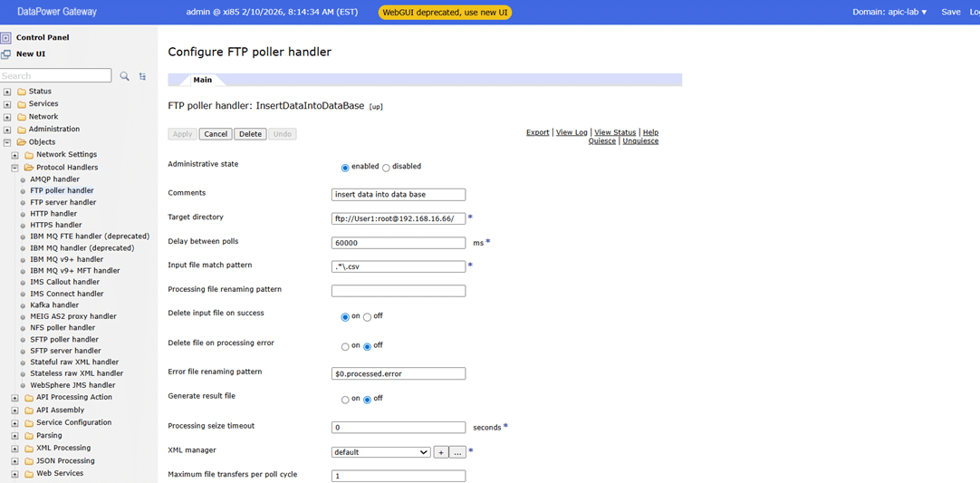The image size is (980, 483).
Task: Click the bullet icon beside Kafka handler
Action: (23, 305)
